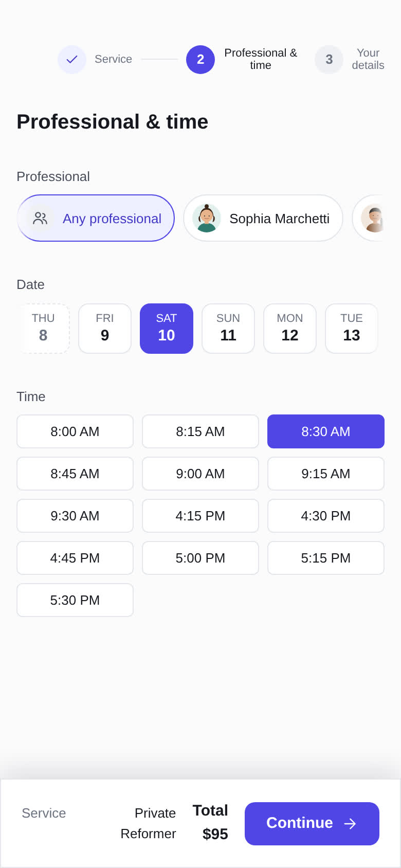This screenshot has height=868, width=401.
Task: Pick the 5:30 PM time slot
Action: pos(75,600)
